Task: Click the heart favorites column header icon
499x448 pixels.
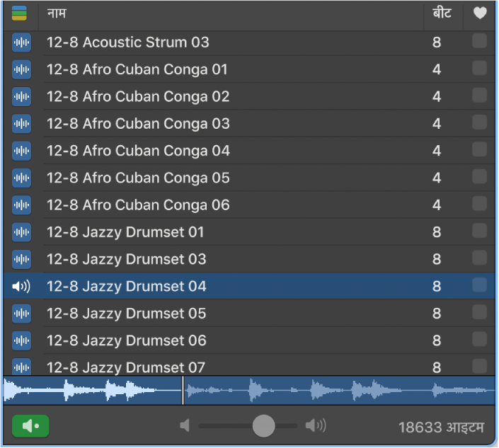Action: (x=481, y=13)
